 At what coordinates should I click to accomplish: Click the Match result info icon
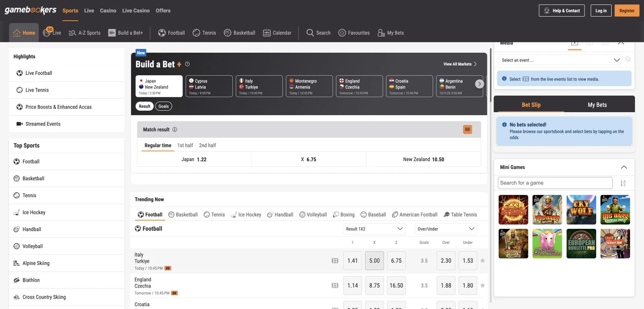175,130
